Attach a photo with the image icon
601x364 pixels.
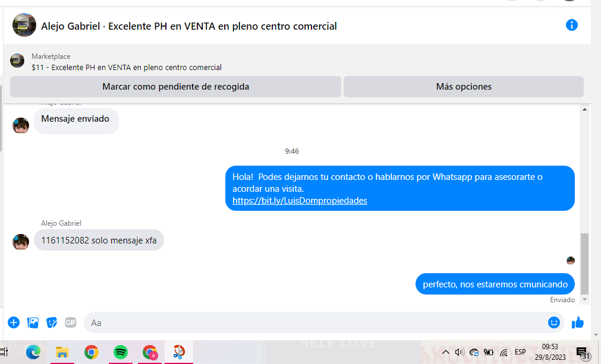point(33,322)
